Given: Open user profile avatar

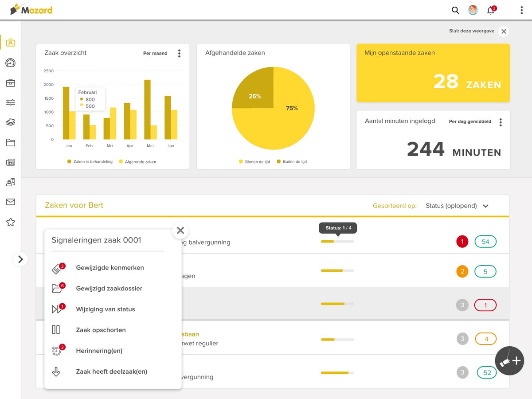Looking at the screenshot, I should (473, 10).
